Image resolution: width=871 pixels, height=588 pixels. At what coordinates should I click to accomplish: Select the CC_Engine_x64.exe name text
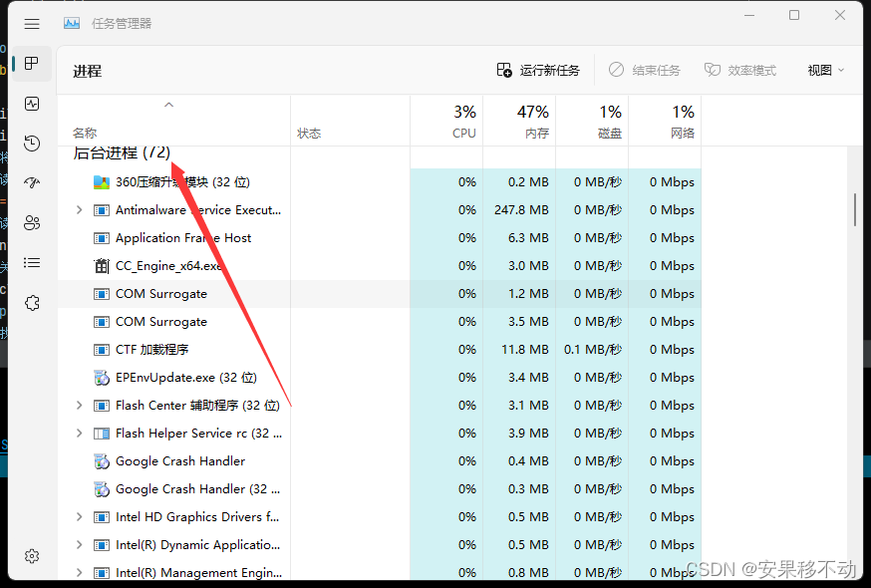pyautogui.click(x=168, y=266)
